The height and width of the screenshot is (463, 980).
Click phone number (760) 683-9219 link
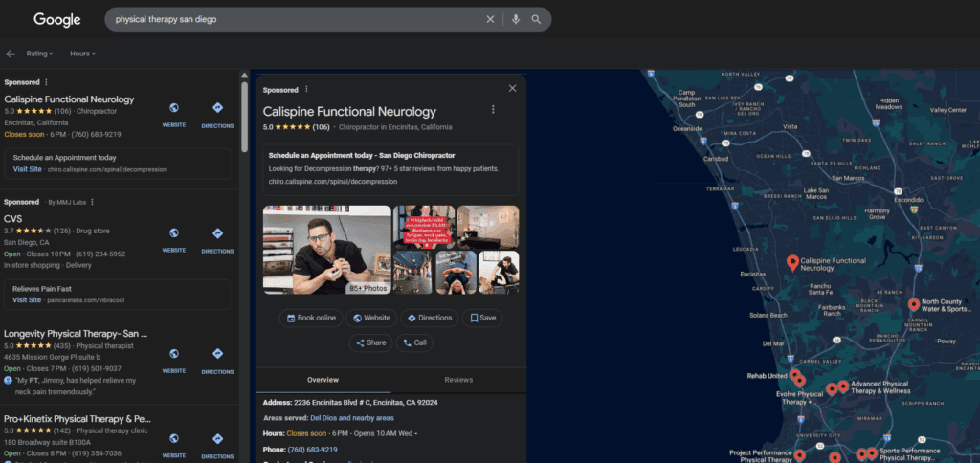(x=313, y=450)
